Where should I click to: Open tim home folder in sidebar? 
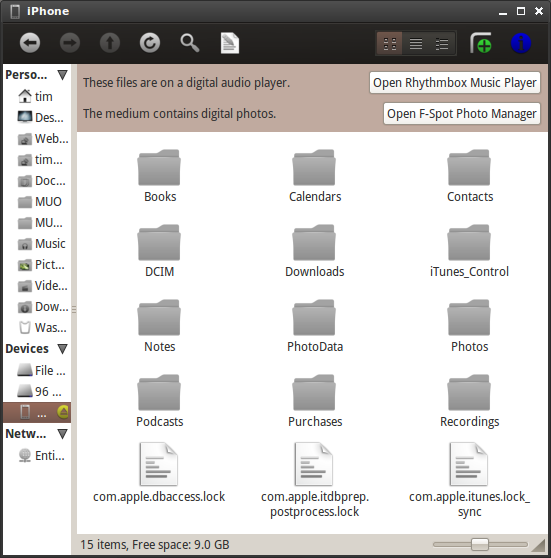click(x=36, y=96)
